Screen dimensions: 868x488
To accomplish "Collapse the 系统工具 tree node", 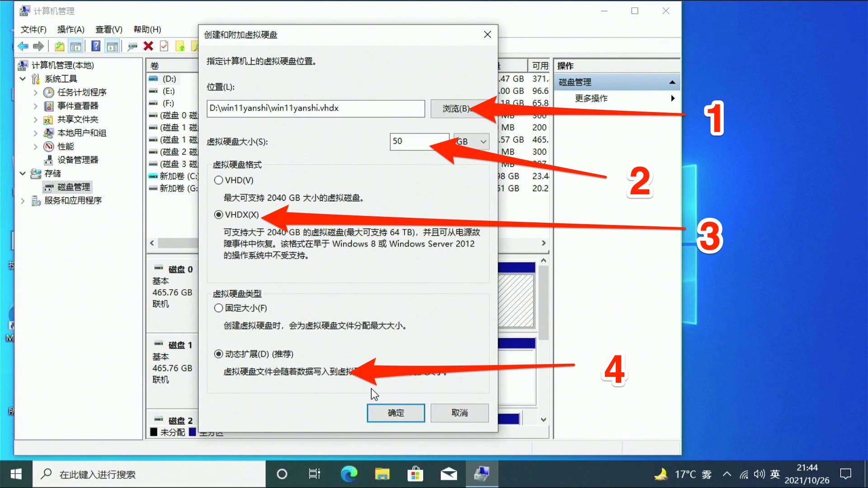I will 23,78.
